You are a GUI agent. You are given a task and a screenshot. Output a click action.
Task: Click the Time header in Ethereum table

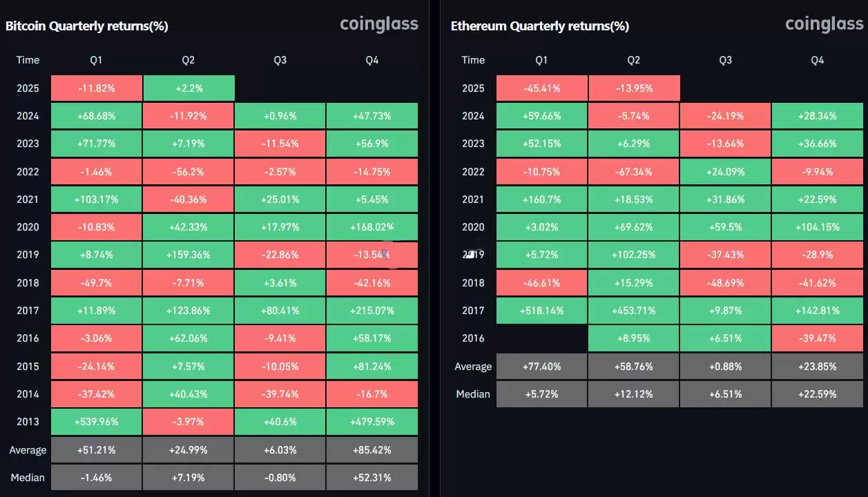coord(473,60)
